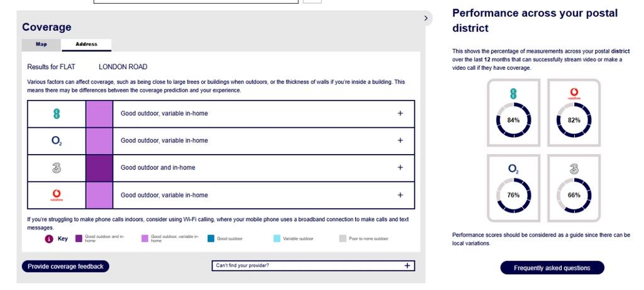Expand the Three coverage row details
This screenshot has height=290, width=644.
[x=400, y=168]
